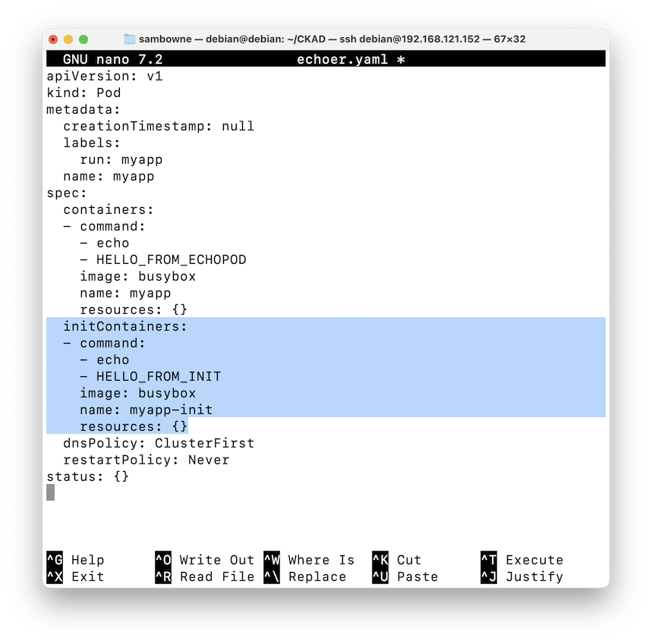The width and height of the screenshot is (652, 644).
Task: Click on name: myapp-init line
Action: click(x=146, y=410)
